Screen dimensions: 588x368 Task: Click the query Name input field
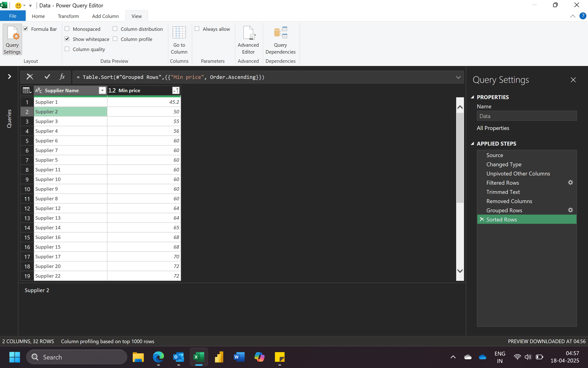pyautogui.click(x=526, y=116)
